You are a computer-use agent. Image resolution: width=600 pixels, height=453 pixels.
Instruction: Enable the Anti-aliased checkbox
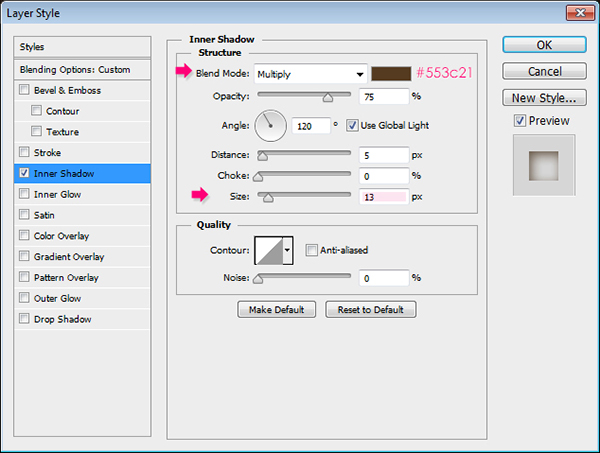312,250
